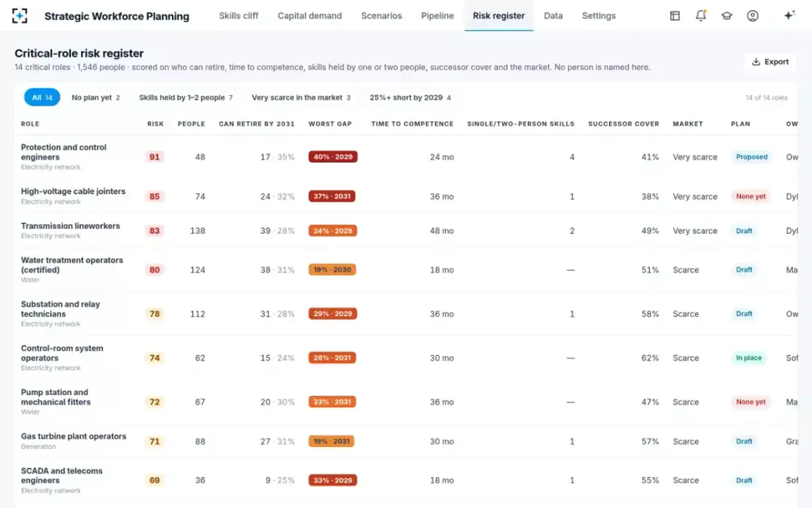Sort by the Risk column header

click(x=155, y=124)
